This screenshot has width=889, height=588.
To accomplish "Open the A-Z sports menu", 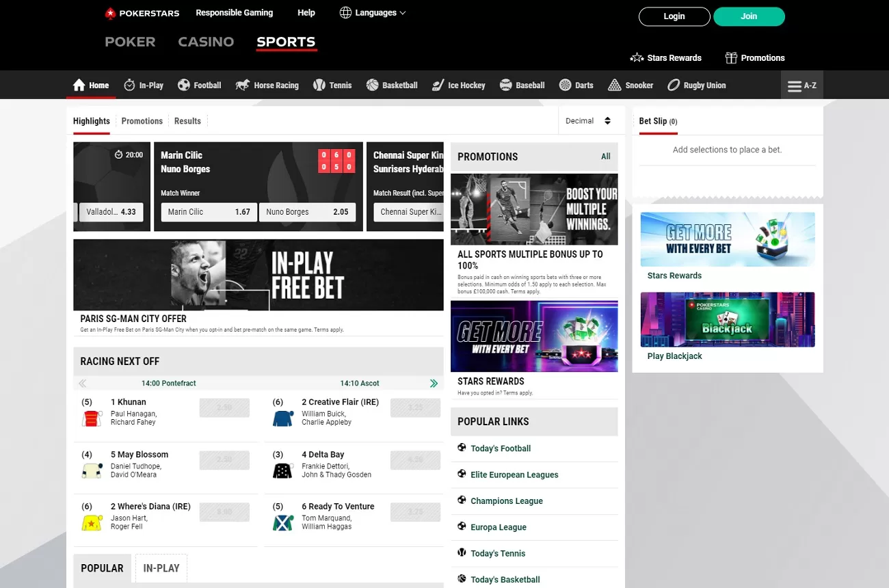I will coord(802,85).
